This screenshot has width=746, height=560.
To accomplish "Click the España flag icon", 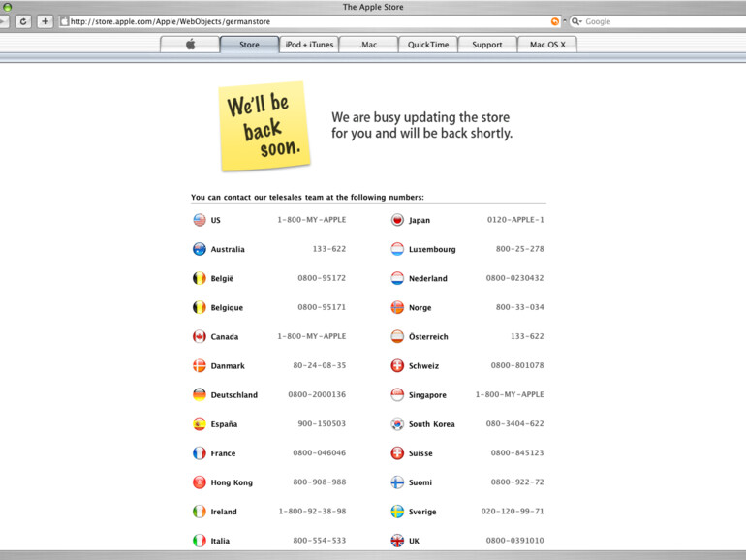I will [200, 424].
